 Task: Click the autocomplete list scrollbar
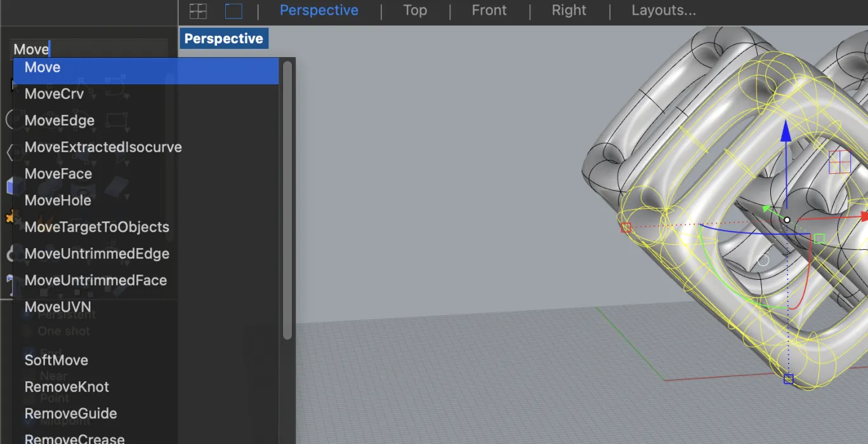pyautogui.click(x=287, y=200)
